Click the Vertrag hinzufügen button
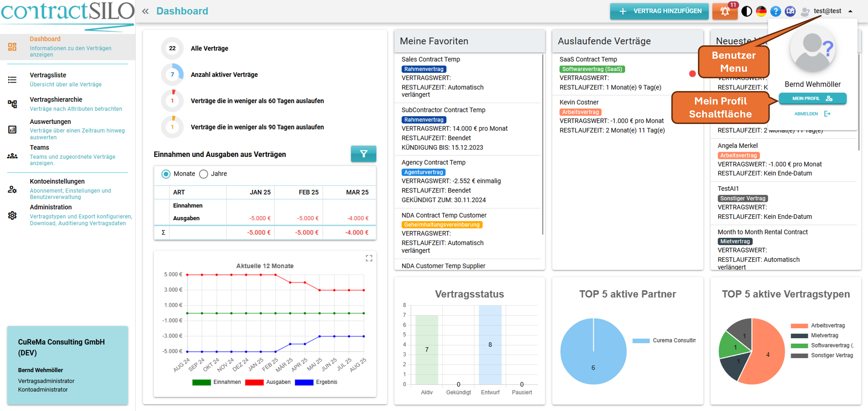 (x=659, y=11)
